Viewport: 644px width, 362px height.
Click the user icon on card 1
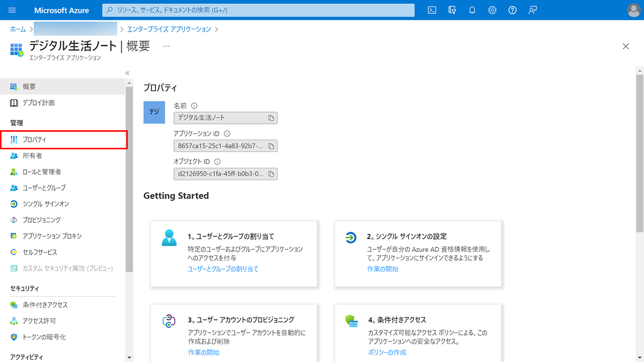pyautogui.click(x=169, y=238)
